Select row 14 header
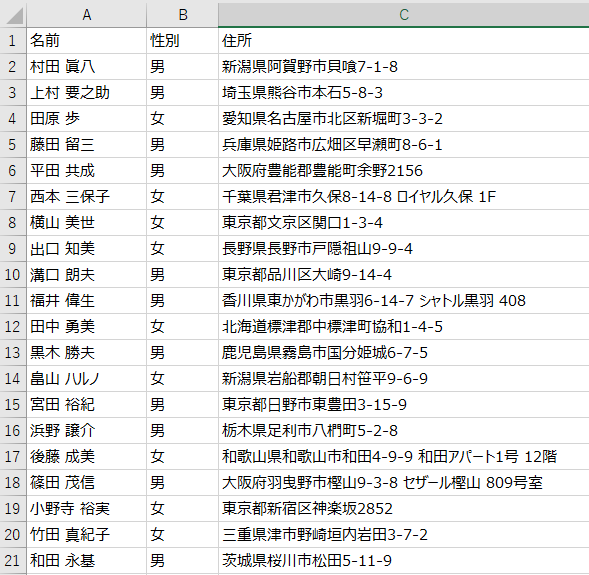The width and height of the screenshot is (589, 575). (13, 379)
